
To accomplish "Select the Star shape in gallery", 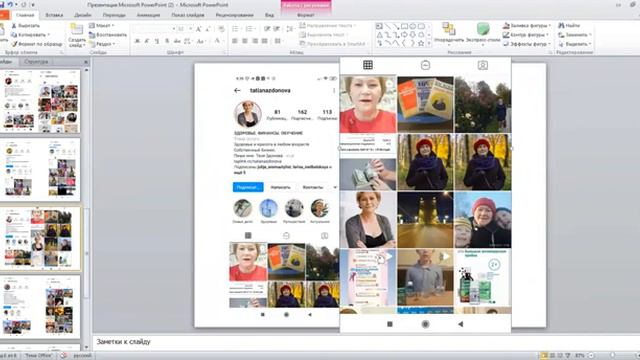I will (x=421, y=43).
